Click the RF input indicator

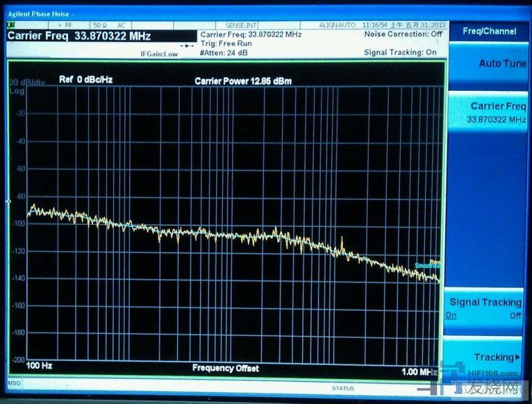pos(68,25)
